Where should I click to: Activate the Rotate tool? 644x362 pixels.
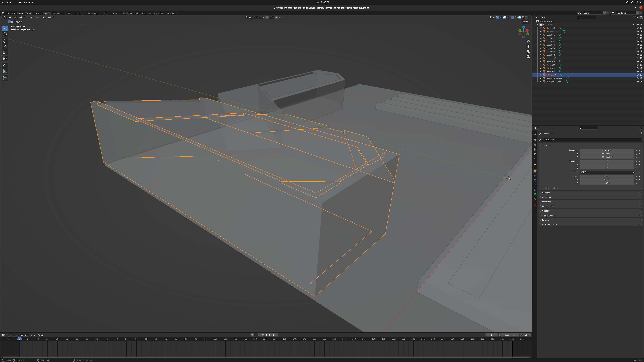pos(5,47)
